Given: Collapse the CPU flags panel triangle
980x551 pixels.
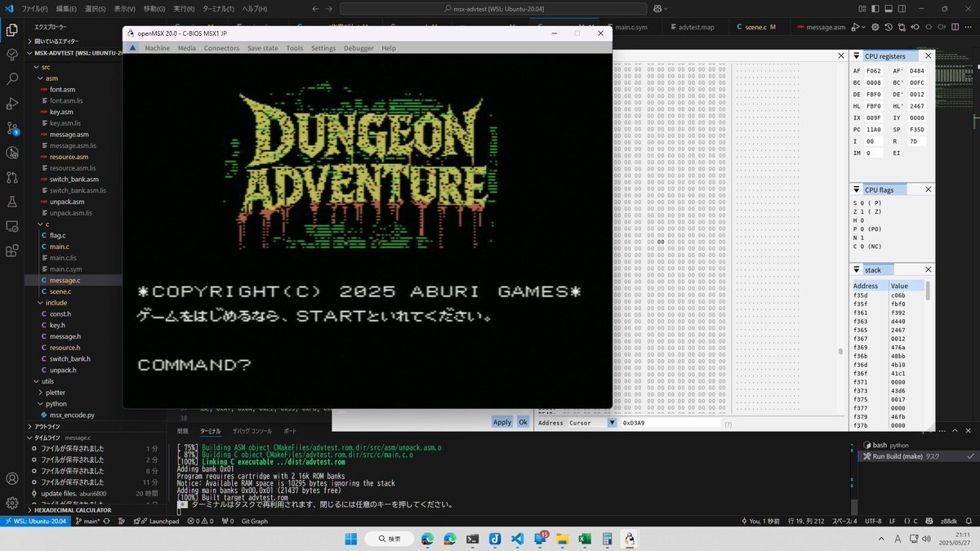Looking at the screenshot, I should (857, 189).
